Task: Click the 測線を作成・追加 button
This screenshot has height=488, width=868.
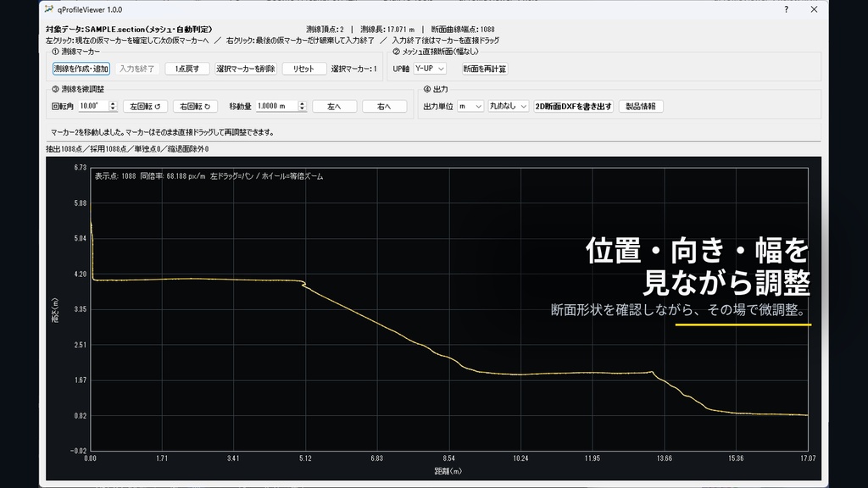Action: 81,69
